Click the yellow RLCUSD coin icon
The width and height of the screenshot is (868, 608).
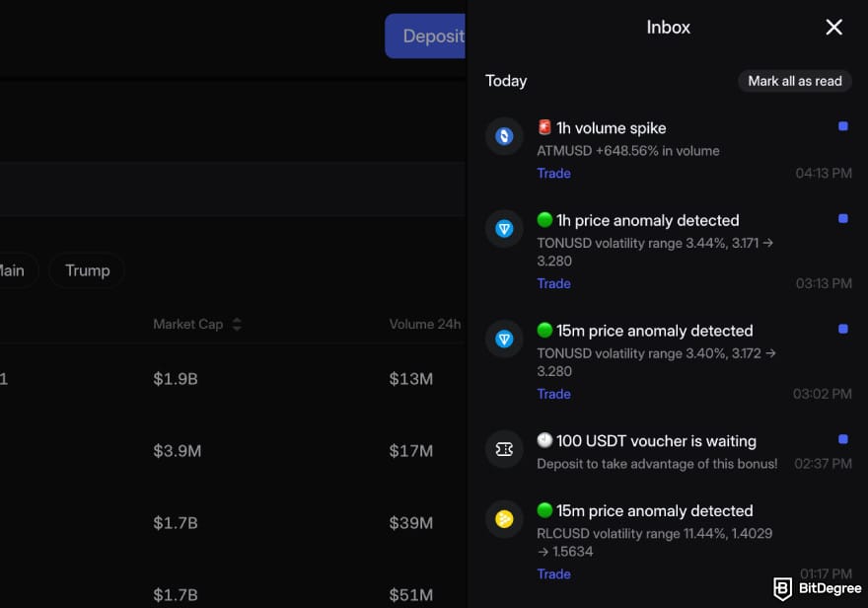tap(504, 518)
